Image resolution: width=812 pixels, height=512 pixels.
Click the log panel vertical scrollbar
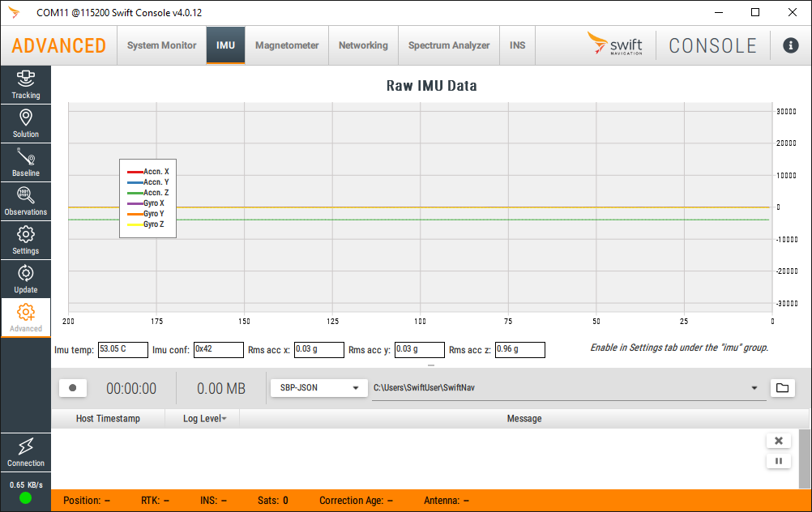coord(804,459)
